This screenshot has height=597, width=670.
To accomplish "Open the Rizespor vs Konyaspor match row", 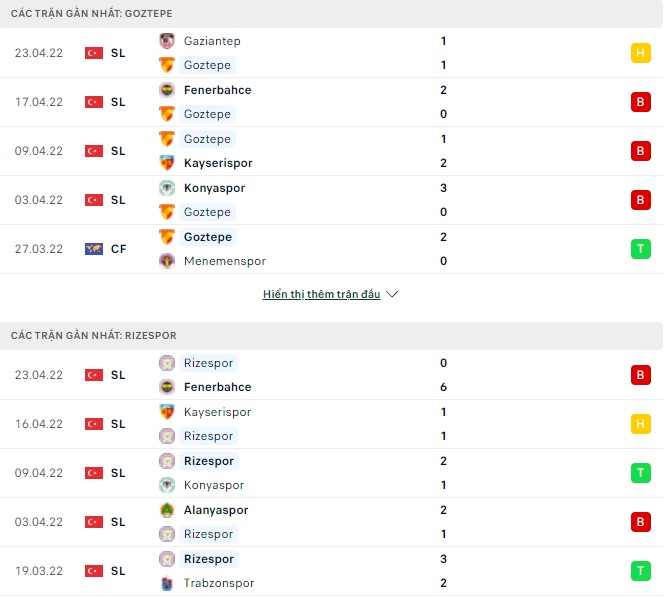I will click(330, 473).
